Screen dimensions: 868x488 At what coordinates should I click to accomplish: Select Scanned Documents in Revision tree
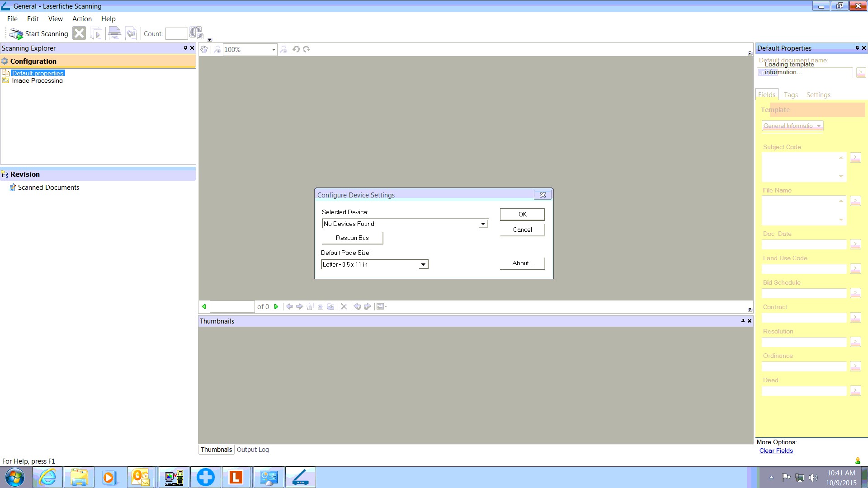point(48,188)
